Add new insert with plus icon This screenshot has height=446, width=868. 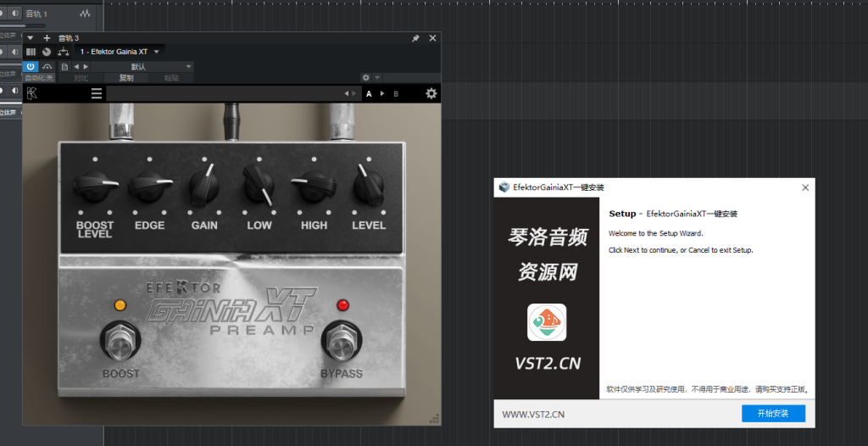point(47,38)
